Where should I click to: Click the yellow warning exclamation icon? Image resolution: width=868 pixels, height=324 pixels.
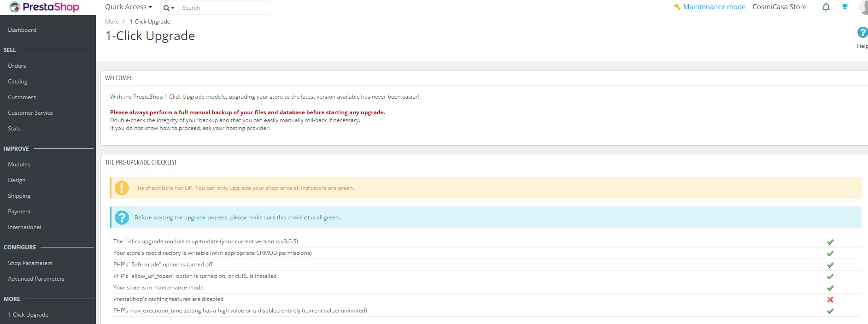coord(122,188)
